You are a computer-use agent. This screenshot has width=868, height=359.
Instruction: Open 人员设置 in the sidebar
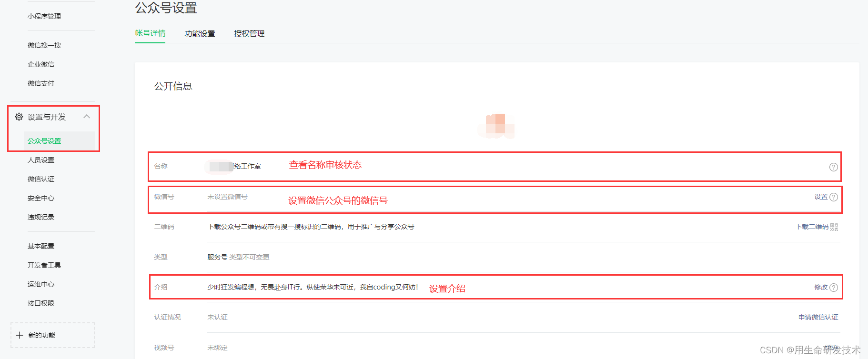(41, 160)
